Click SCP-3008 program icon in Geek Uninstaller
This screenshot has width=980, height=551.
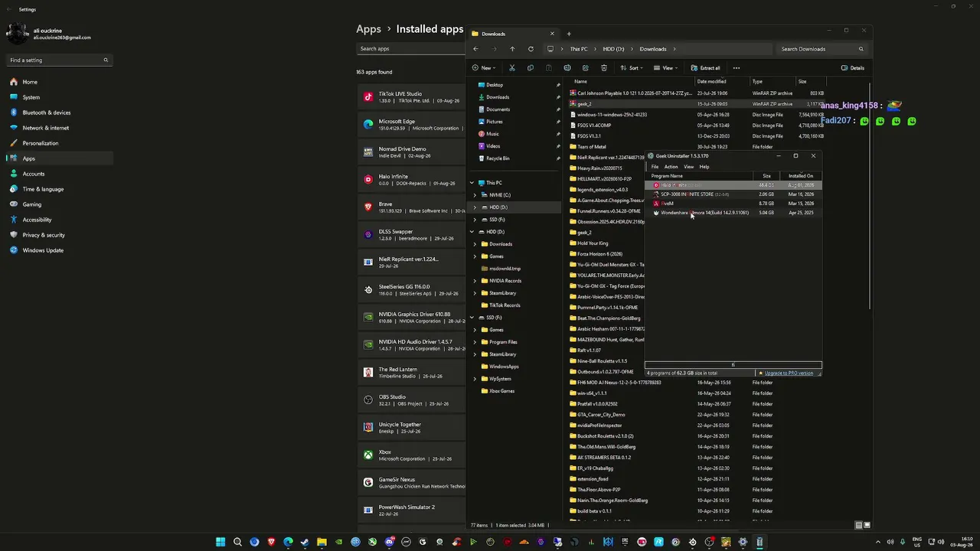coord(656,194)
